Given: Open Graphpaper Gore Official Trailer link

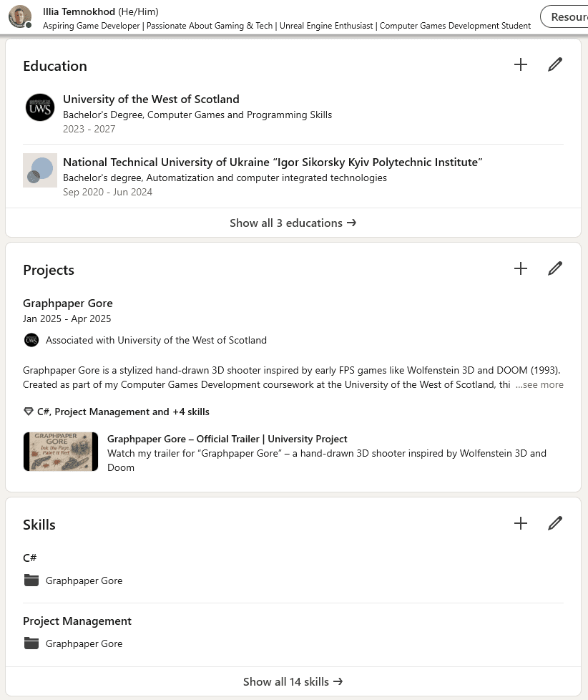Looking at the screenshot, I should point(227,439).
